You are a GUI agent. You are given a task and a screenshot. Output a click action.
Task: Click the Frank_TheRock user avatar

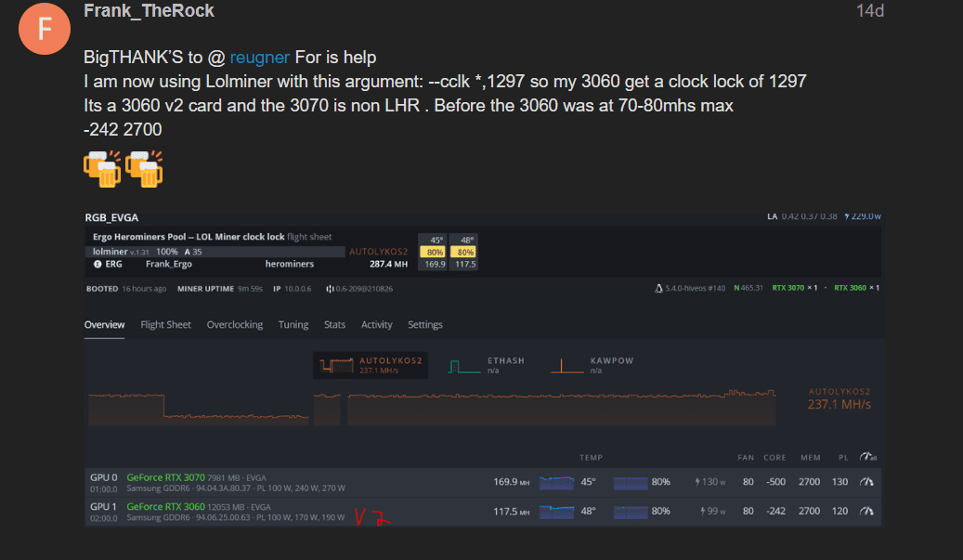click(x=45, y=29)
